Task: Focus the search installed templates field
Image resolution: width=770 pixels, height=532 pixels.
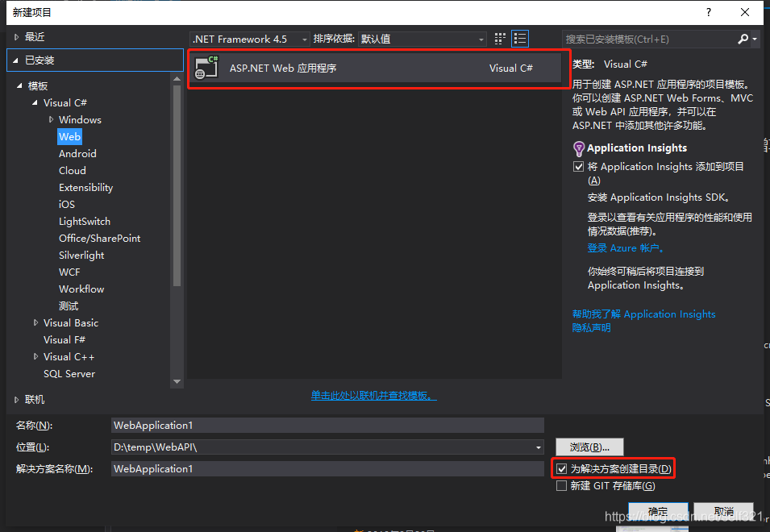Action: click(x=648, y=39)
